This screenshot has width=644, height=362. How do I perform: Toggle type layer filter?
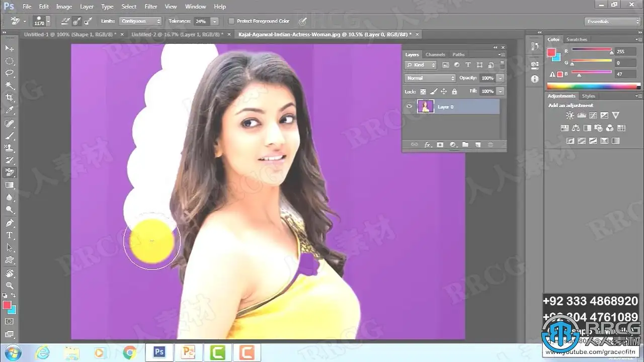[x=468, y=65]
